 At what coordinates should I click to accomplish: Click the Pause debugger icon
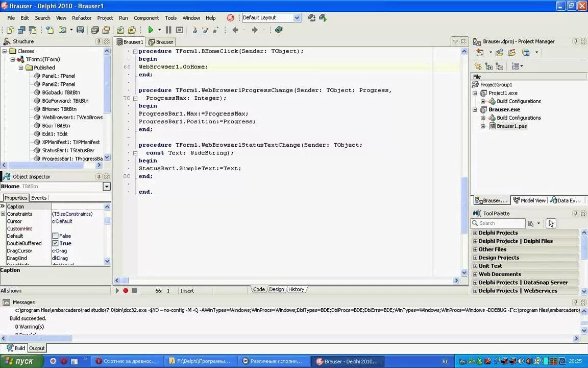[x=168, y=30]
